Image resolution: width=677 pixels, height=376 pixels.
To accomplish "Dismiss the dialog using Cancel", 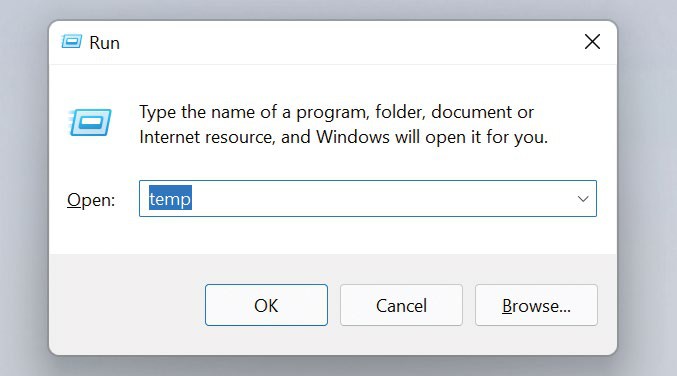I will point(401,305).
